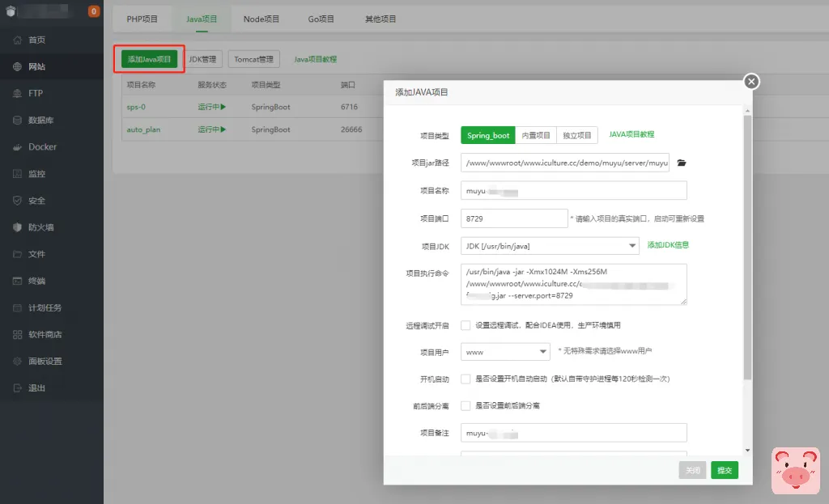
Task: Click the 退出 logout icon
Action: (x=18, y=388)
